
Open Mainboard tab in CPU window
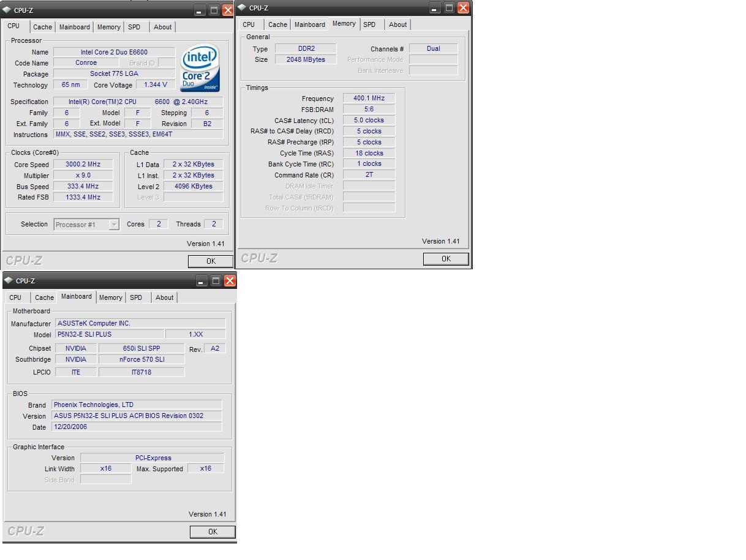[x=75, y=27]
